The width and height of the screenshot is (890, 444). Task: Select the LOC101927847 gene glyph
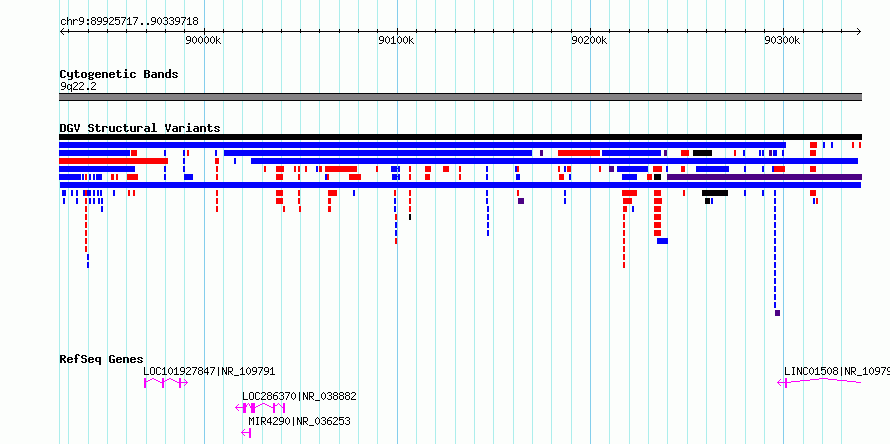[166, 383]
